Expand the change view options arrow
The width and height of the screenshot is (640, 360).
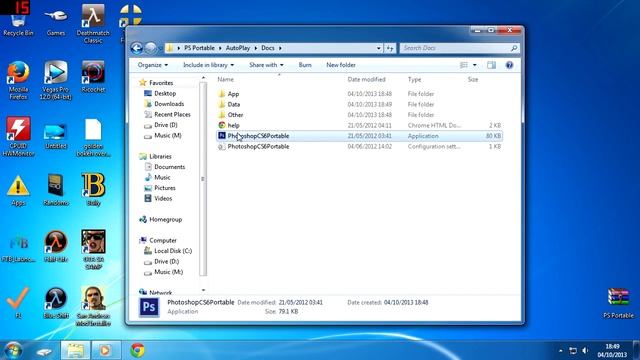pos(475,65)
